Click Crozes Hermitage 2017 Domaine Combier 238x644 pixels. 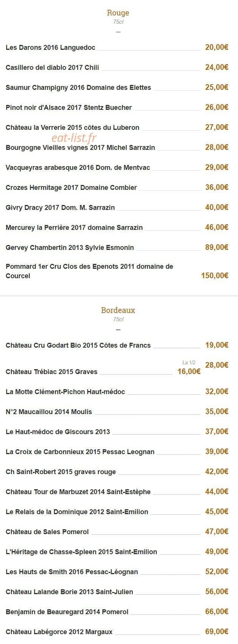point(71,188)
